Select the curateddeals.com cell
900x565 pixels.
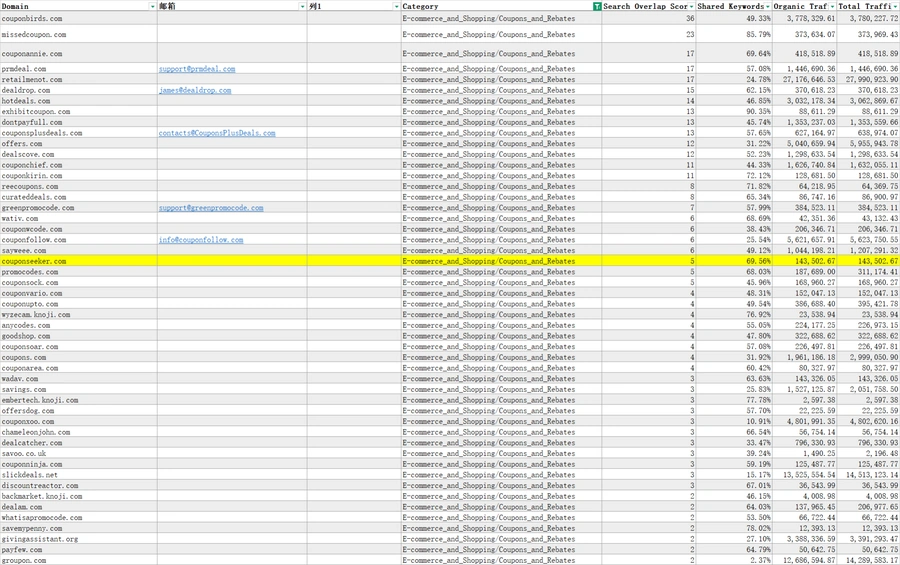(79, 197)
